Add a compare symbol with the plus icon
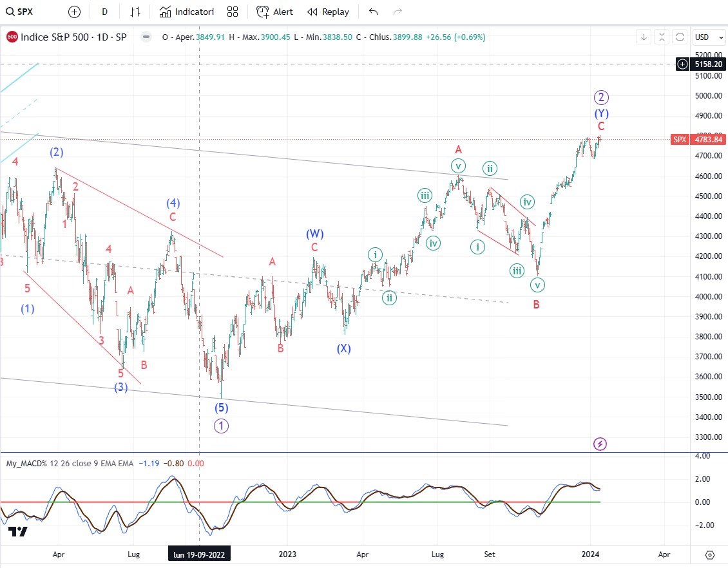 (x=74, y=12)
